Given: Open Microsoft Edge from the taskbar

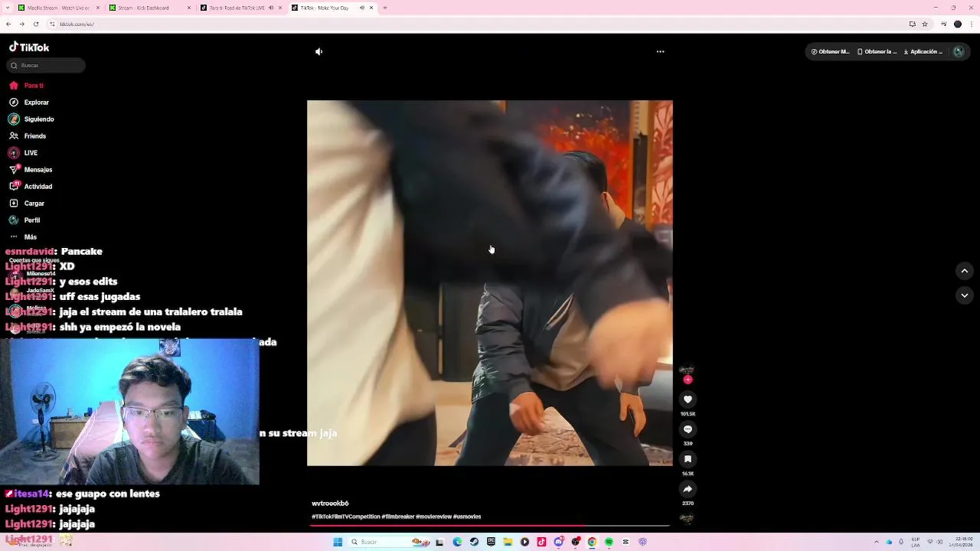Looking at the screenshot, I should coord(457,542).
